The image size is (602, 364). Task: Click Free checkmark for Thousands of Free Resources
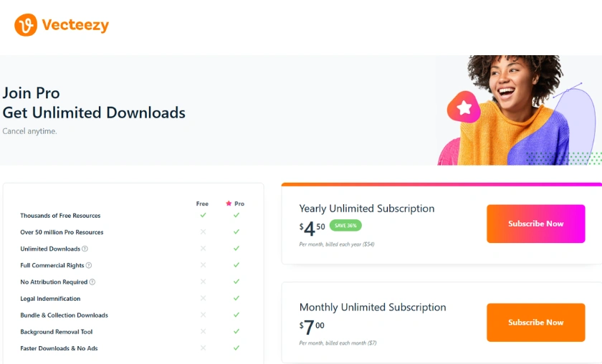click(x=203, y=215)
